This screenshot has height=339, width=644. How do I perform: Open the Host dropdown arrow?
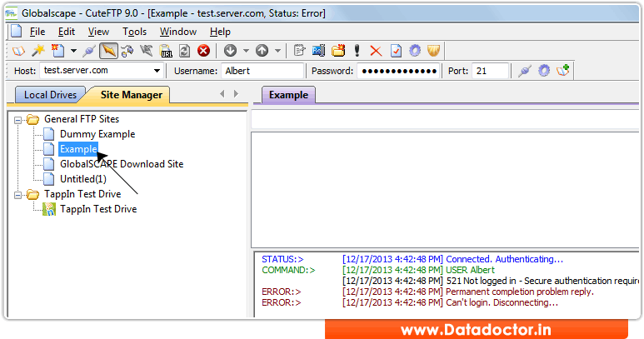tap(157, 71)
